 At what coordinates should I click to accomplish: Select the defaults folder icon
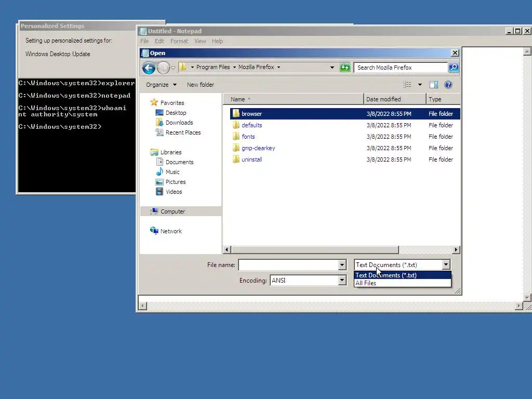[x=236, y=125]
